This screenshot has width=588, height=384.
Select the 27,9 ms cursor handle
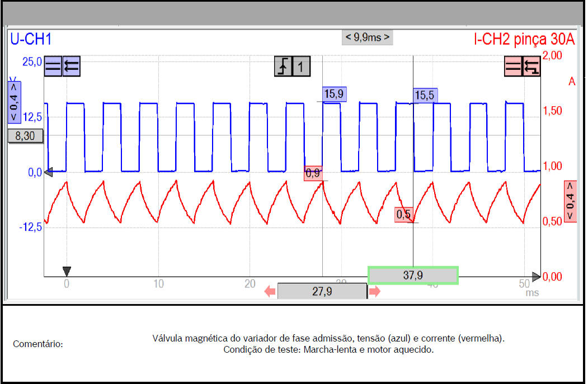(x=322, y=291)
